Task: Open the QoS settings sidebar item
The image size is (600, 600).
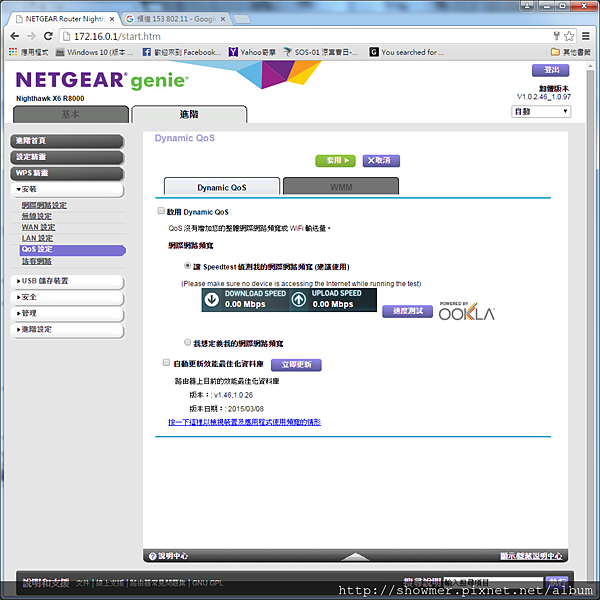Action: pyautogui.click(x=72, y=249)
